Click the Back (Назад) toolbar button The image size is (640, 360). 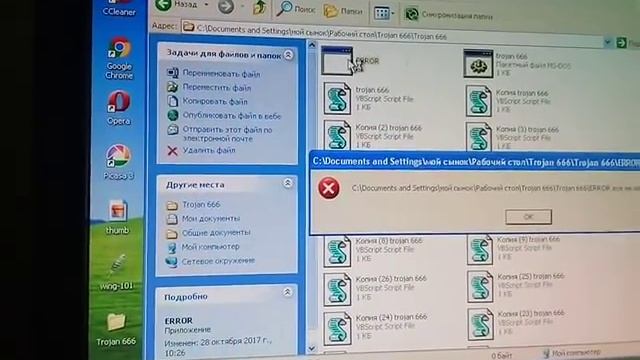(x=176, y=5)
